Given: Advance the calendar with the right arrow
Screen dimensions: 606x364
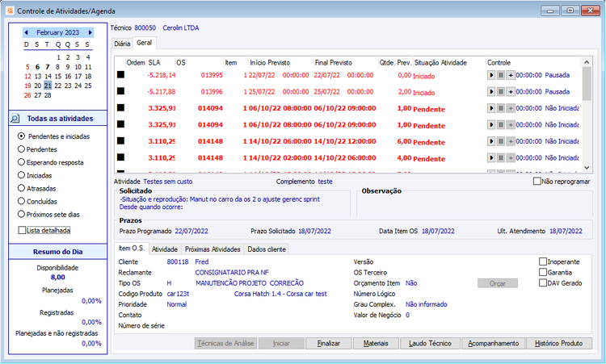Looking at the screenshot, I should pyautogui.click(x=90, y=32).
